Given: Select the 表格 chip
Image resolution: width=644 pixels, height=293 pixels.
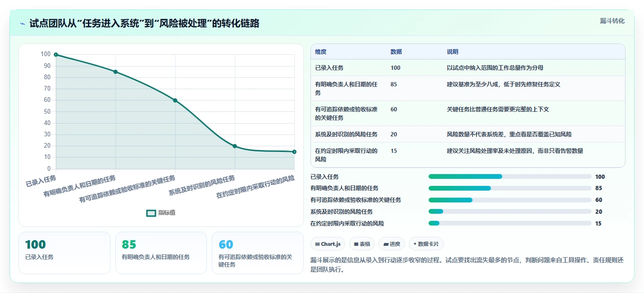Looking at the screenshot, I should tap(362, 244).
